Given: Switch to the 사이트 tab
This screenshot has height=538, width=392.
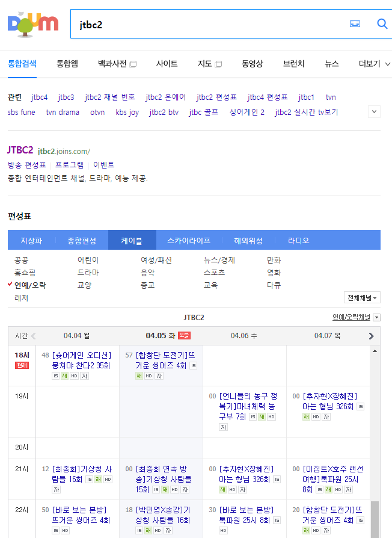Looking at the screenshot, I should click(x=167, y=64).
